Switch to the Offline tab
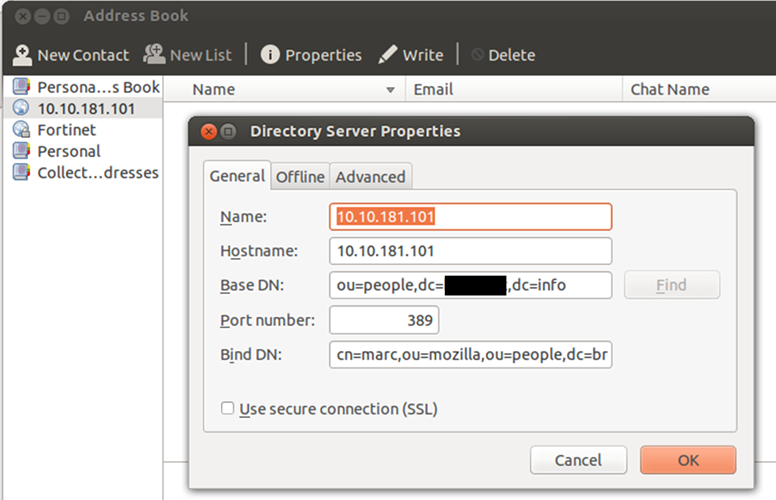 click(x=300, y=177)
